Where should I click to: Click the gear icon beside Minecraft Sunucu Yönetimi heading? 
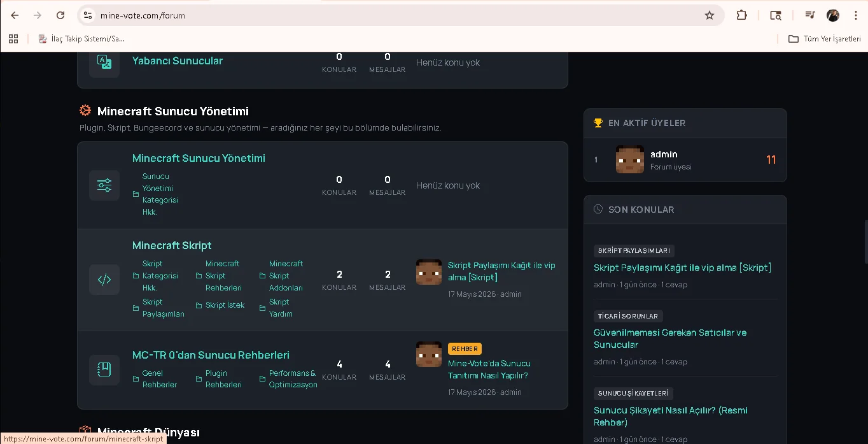click(85, 111)
